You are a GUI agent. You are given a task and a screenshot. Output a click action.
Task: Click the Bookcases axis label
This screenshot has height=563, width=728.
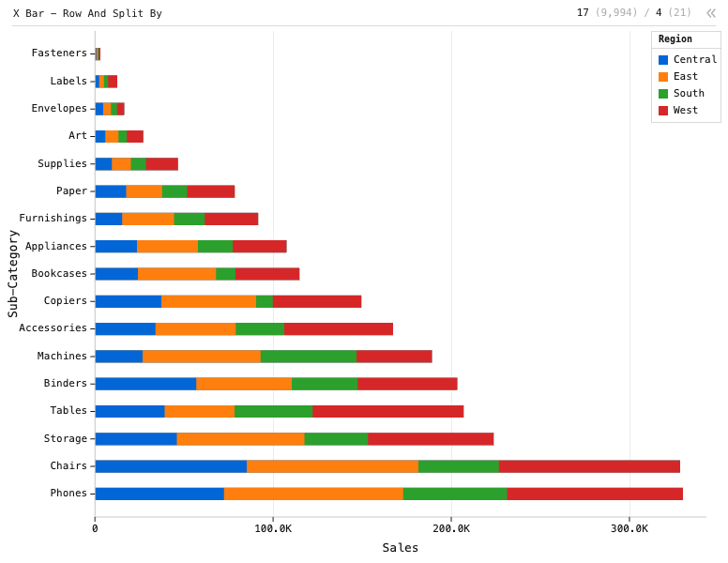59,274
